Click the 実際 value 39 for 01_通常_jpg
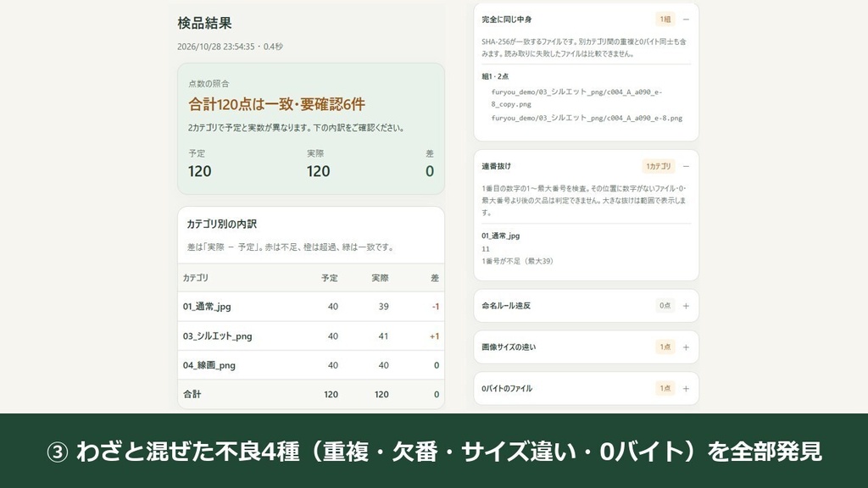The image size is (868, 488). point(384,307)
